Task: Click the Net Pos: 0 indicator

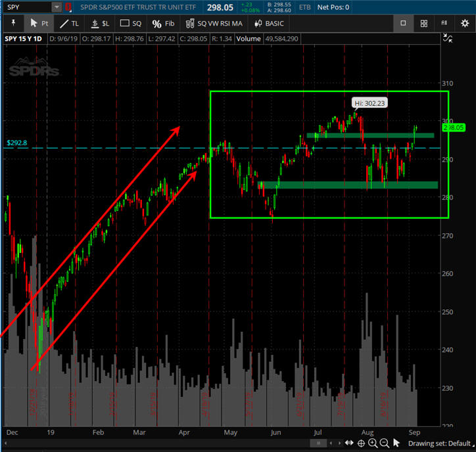Action: 333,7
